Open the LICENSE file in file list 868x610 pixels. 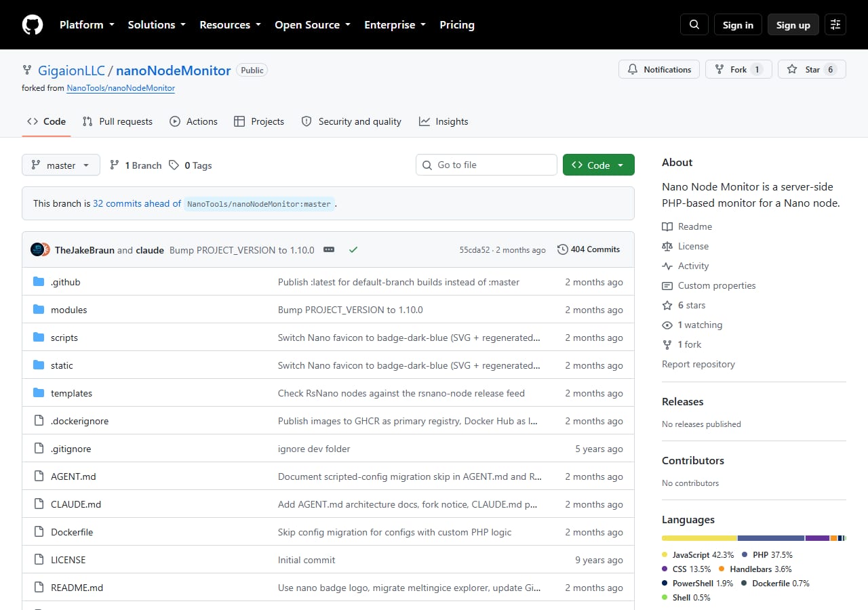68,560
